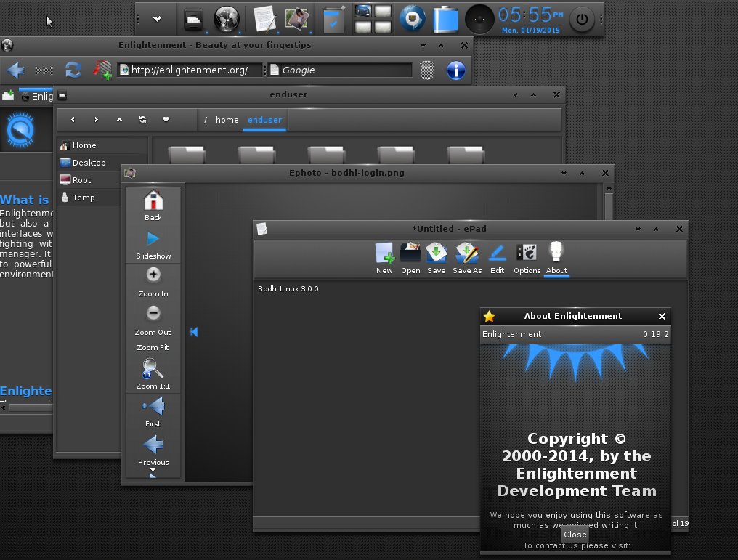Expand more Ephoto toolbar items chevron
738x560 pixels.
(x=153, y=470)
